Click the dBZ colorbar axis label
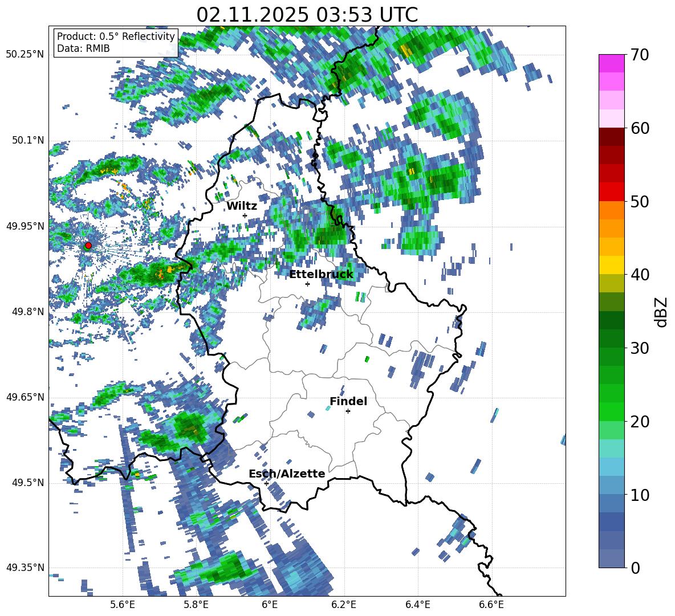The width and height of the screenshot is (675, 616). 662,312
